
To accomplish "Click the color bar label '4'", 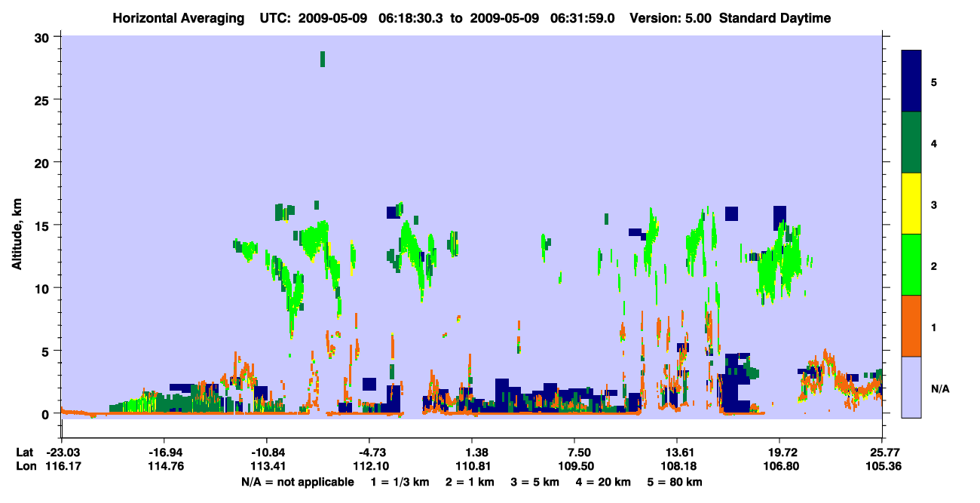I will coord(934,143).
